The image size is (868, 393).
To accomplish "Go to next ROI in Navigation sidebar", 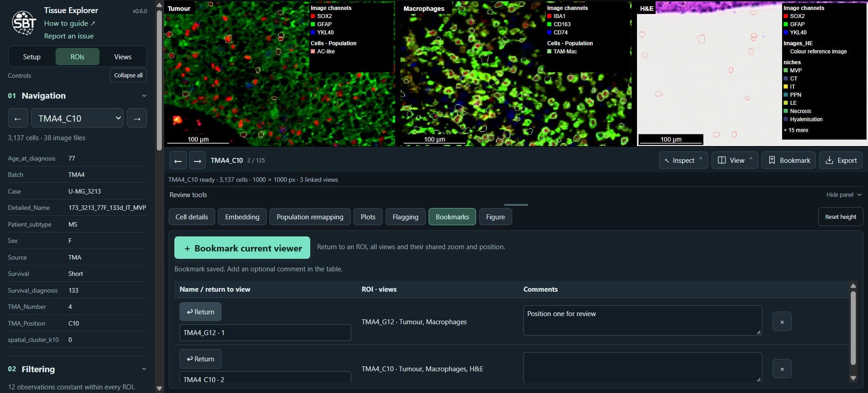I will tap(137, 118).
